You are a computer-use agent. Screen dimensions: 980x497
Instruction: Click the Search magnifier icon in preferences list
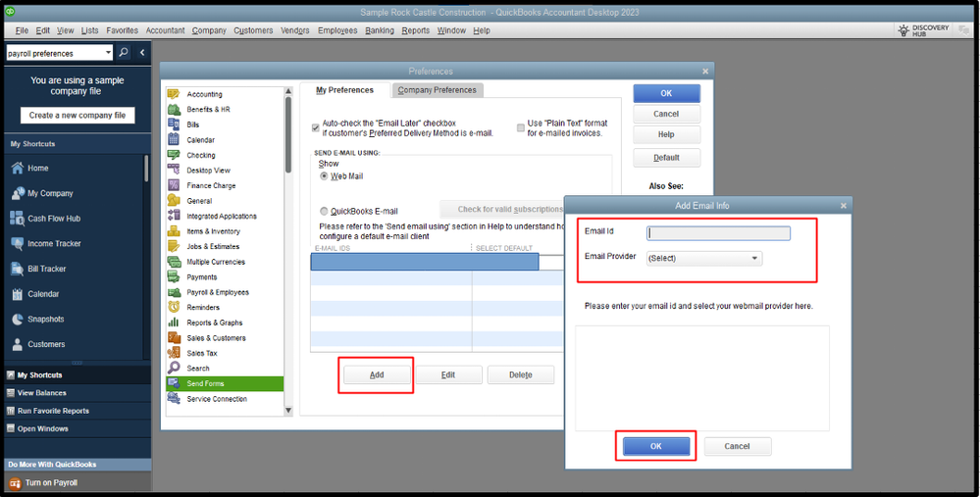coord(174,368)
